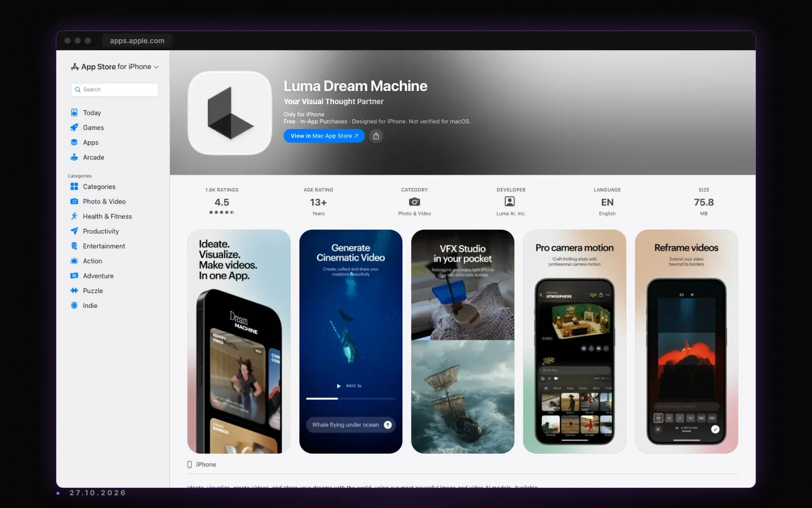Click the apps.apple.com address bar
Screen dimensions: 812x508
click(x=137, y=41)
